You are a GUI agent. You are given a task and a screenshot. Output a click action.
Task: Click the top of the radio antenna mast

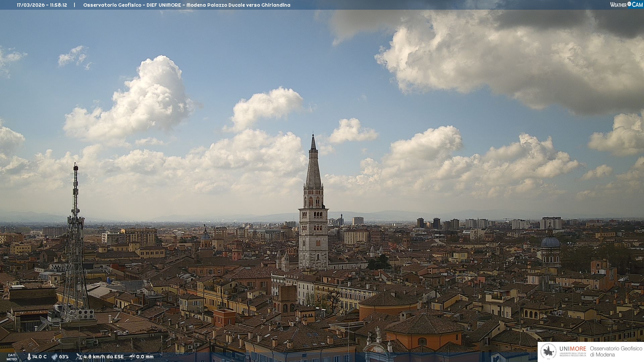(x=76, y=165)
